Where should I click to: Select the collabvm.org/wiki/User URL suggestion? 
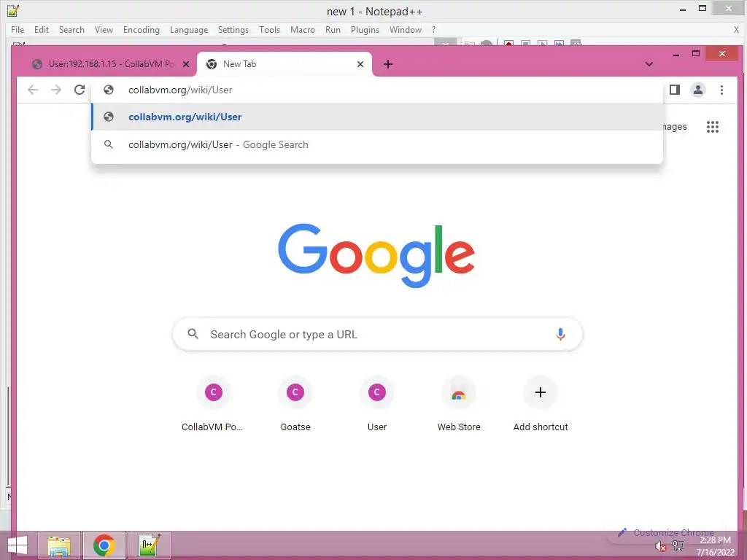pos(377,117)
